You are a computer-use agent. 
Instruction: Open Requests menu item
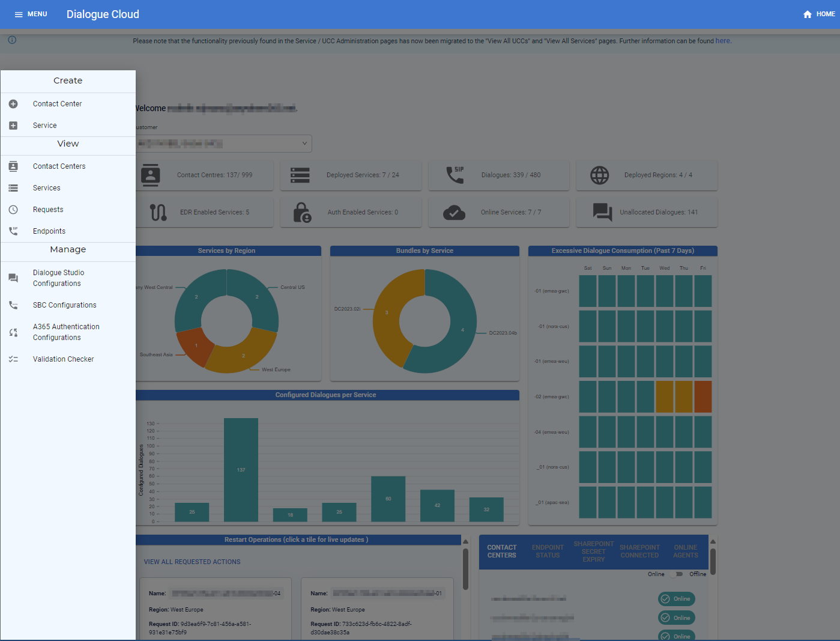(x=68, y=210)
